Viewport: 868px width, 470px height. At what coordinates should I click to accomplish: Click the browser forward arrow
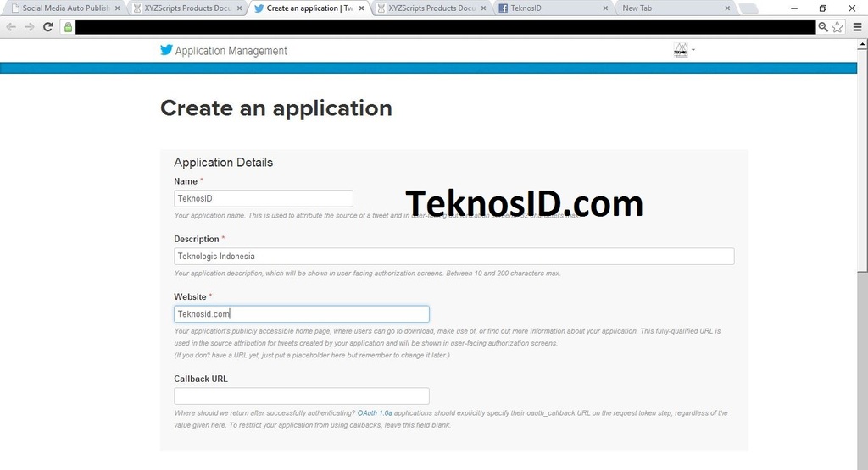click(x=30, y=27)
